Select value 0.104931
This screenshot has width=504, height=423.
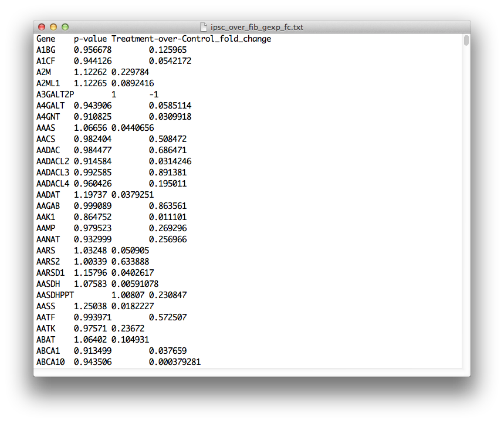[x=130, y=340]
